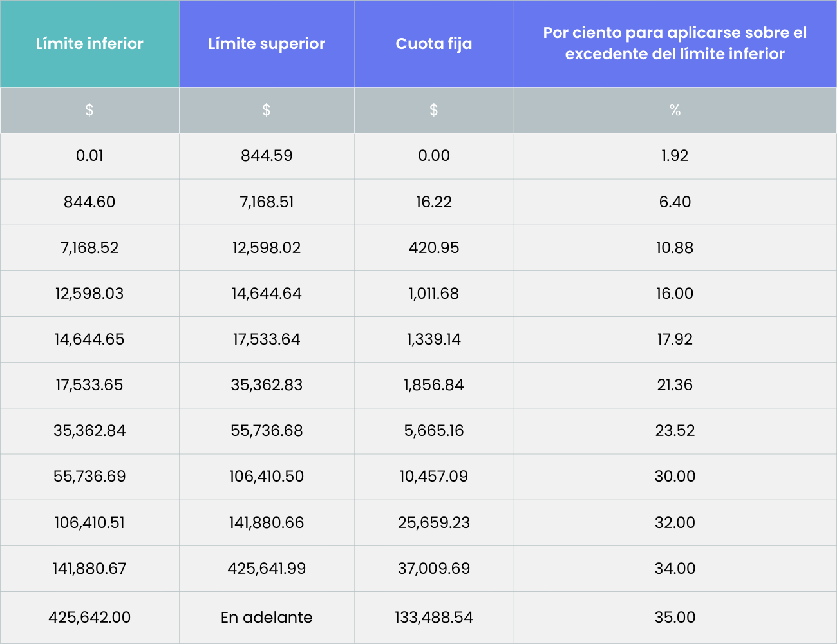
Task: Select the percent symbol unit cell
Action: tap(675, 110)
